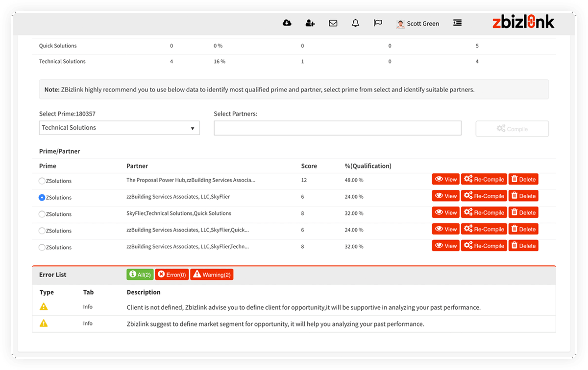Re-Compile the LLC,SkyFlier,Techn... row

click(x=484, y=246)
